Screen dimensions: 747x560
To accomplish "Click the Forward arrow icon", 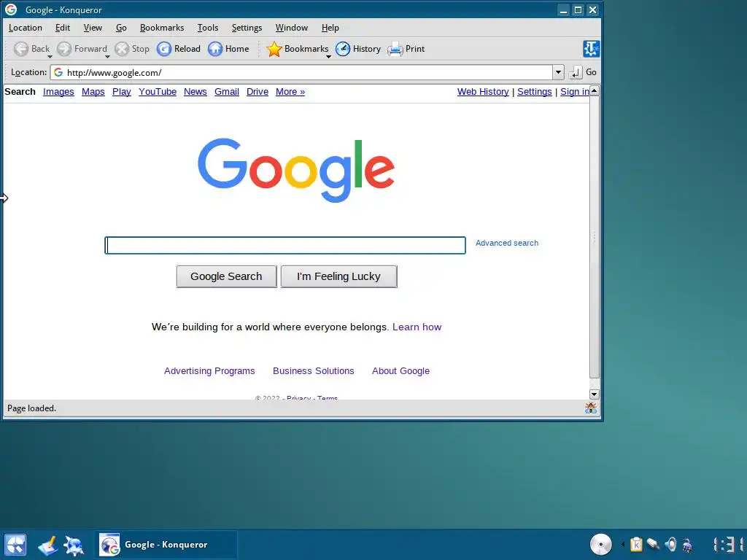I will coord(64,49).
